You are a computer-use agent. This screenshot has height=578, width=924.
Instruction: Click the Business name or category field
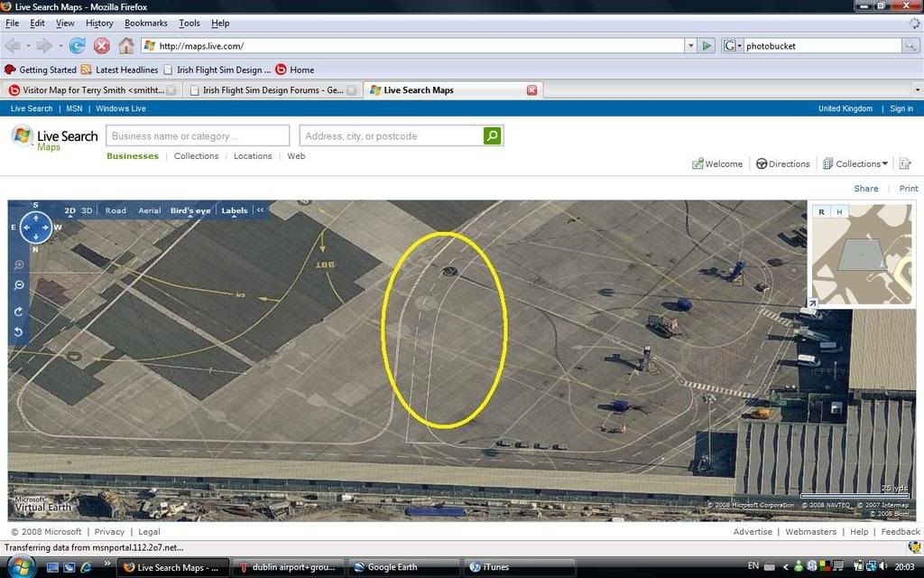pos(198,135)
